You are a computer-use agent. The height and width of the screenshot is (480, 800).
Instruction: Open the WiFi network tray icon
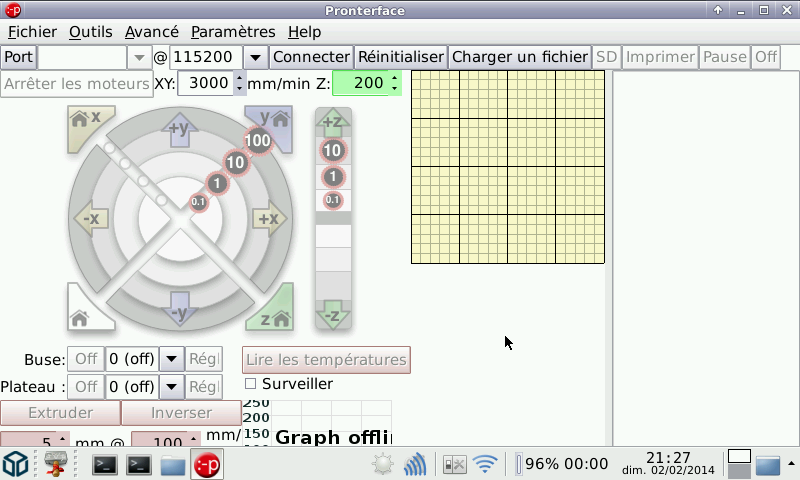point(485,464)
